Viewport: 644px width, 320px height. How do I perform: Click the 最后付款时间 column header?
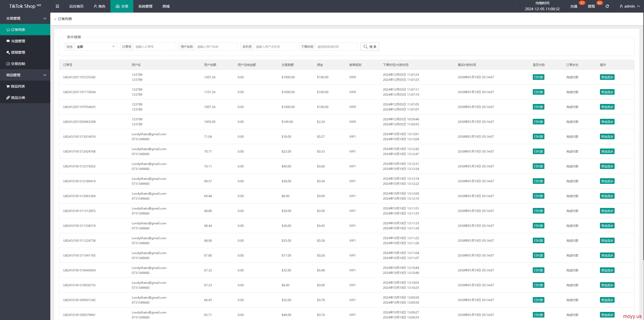coord(467,65)
